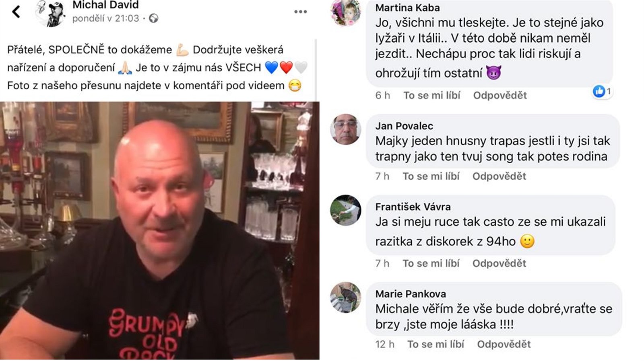Like Martina Kaba's comment
Viewport: 644px width, 361px height.
[x=431, y=95]
